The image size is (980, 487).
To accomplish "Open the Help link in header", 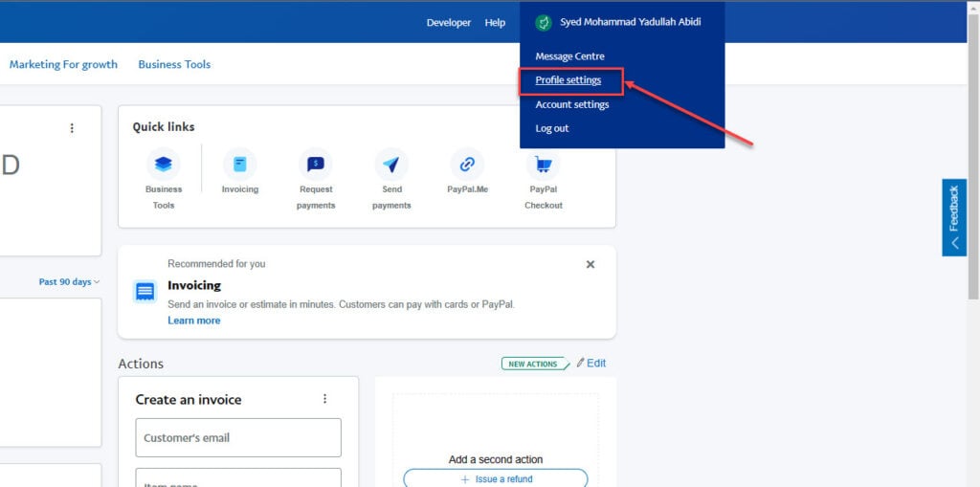I will point(495,23).
